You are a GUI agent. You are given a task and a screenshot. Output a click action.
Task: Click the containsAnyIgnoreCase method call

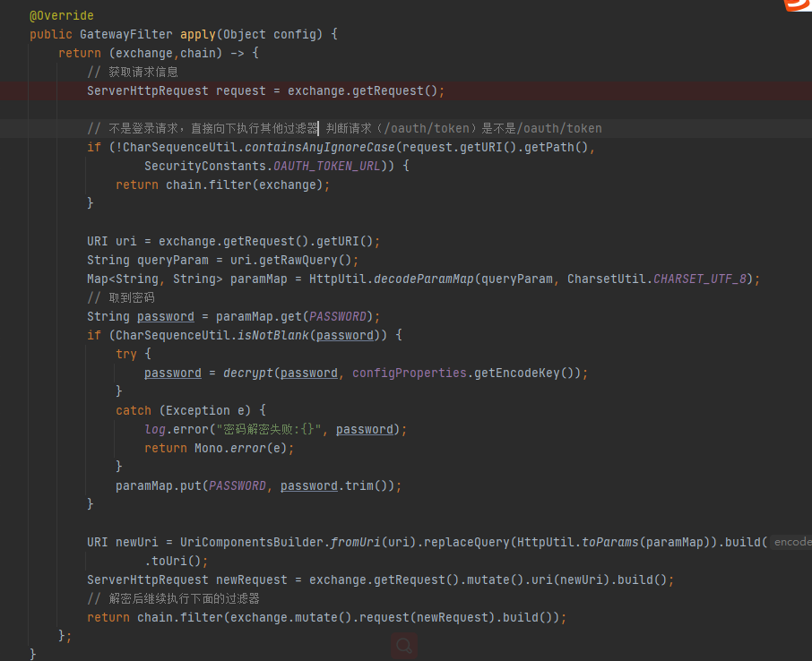tap(320, 148)
